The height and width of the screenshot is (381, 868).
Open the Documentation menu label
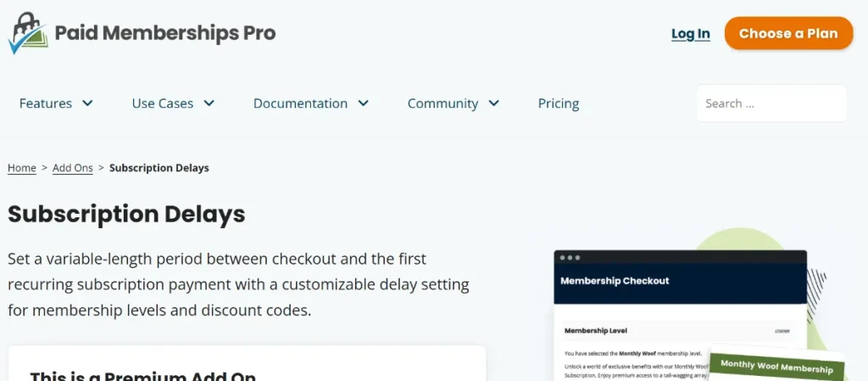point(301,104)
